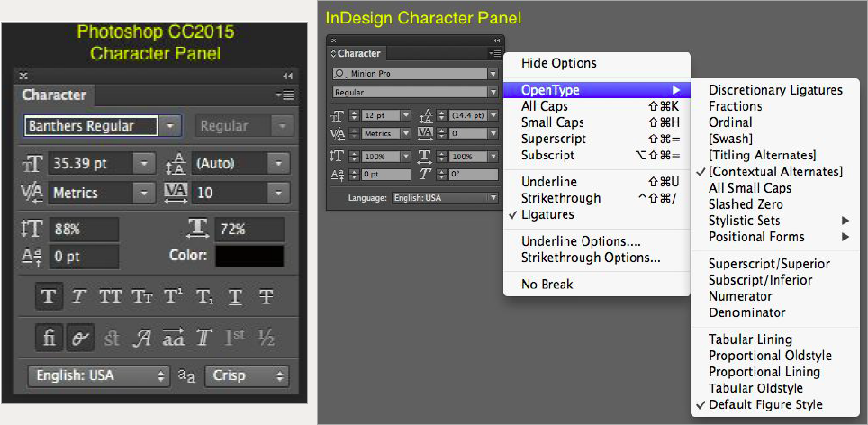868x425 pixels.
Task: Click Discretionary Ligatures (st) icon in Photoshop
Action: coord(112,338)
